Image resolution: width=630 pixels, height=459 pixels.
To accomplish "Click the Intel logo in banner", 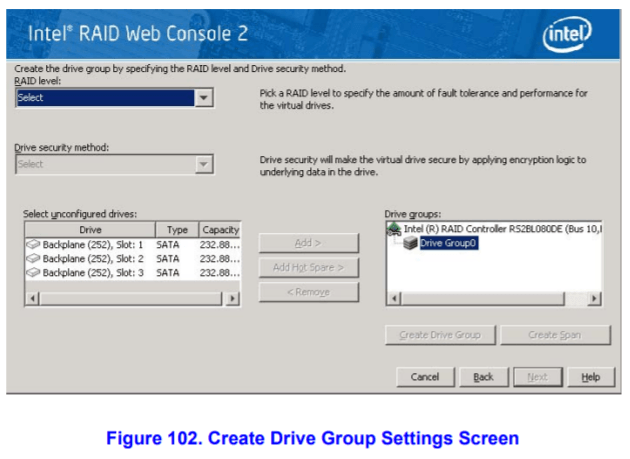I will 567,34.
